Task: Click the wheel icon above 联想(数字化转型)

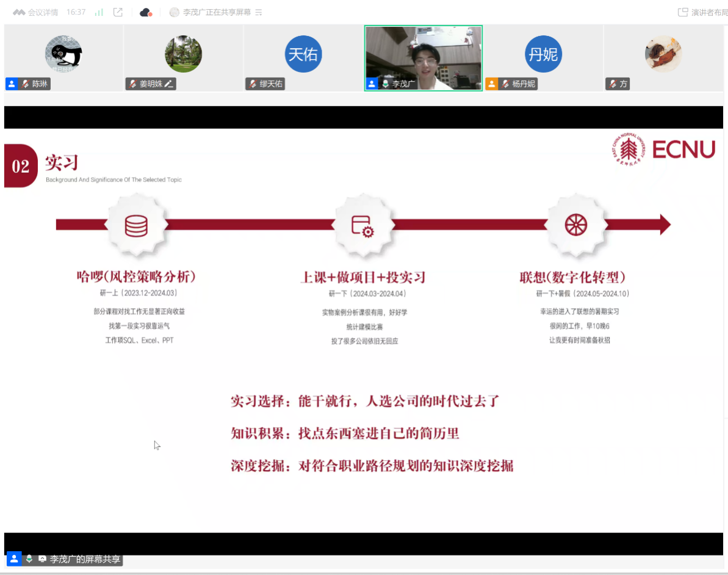Action: [575, 225]
